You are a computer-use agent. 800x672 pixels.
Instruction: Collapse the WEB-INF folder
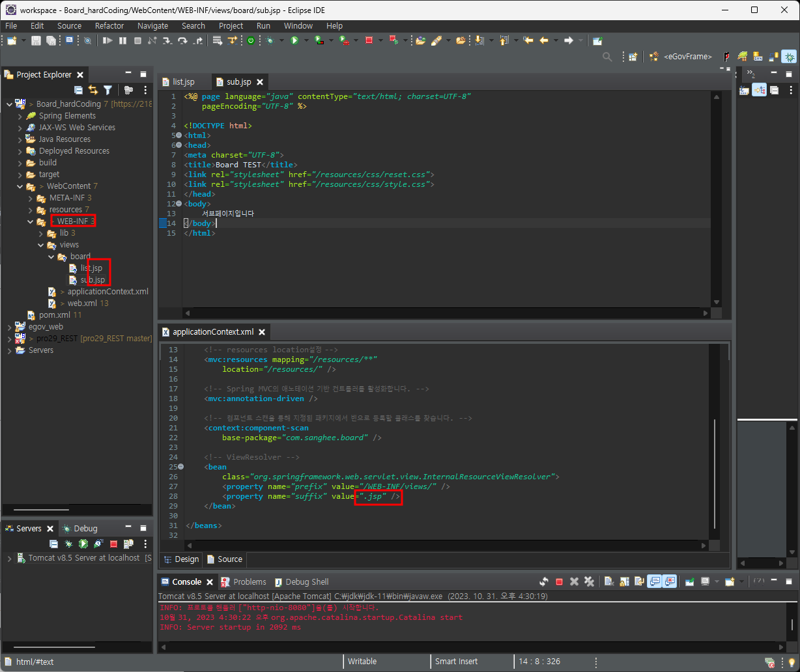pyautogui.click(x=31, y=221)
